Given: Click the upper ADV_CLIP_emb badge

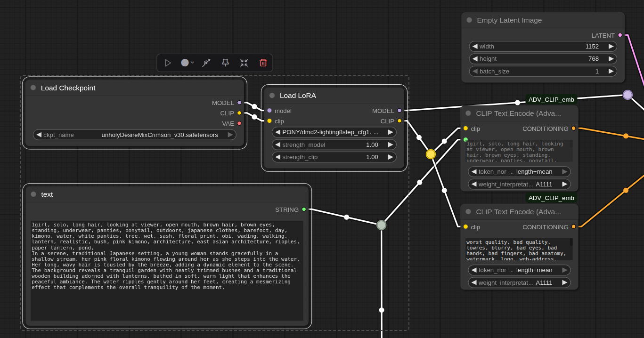Looking at the screenshot, I should click(x=551, y=99).
